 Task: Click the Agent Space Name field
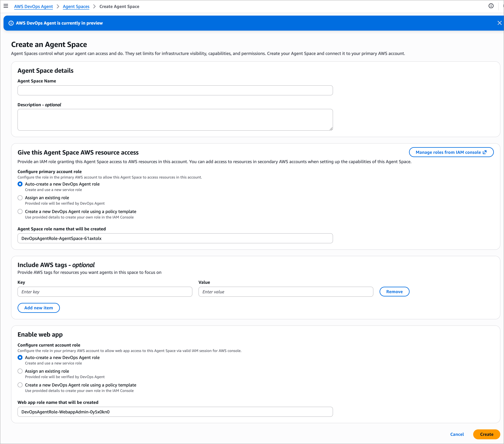pos(175,90)
